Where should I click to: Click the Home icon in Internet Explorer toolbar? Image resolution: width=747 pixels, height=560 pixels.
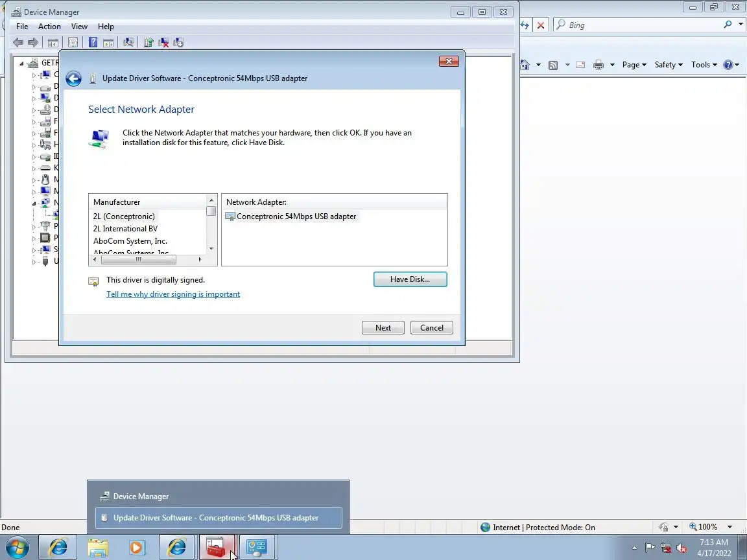pyautogui.click(x=525, y=65)
